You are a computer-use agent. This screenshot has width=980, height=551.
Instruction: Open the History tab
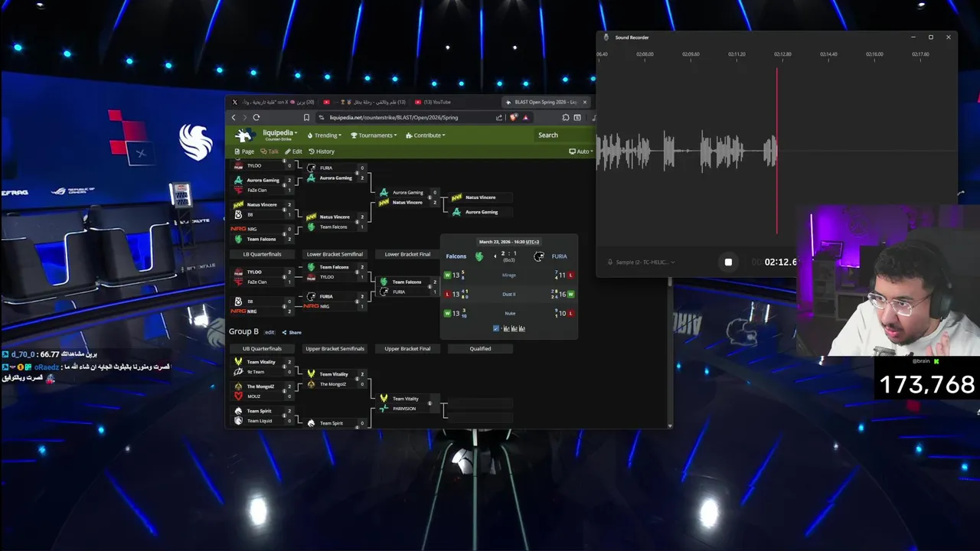click(x=322, y=152)
